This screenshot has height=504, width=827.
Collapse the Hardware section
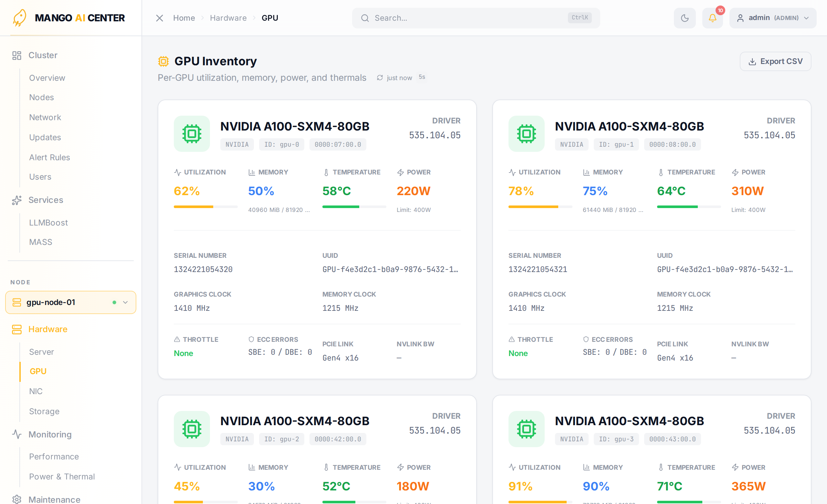coord(48,329)
